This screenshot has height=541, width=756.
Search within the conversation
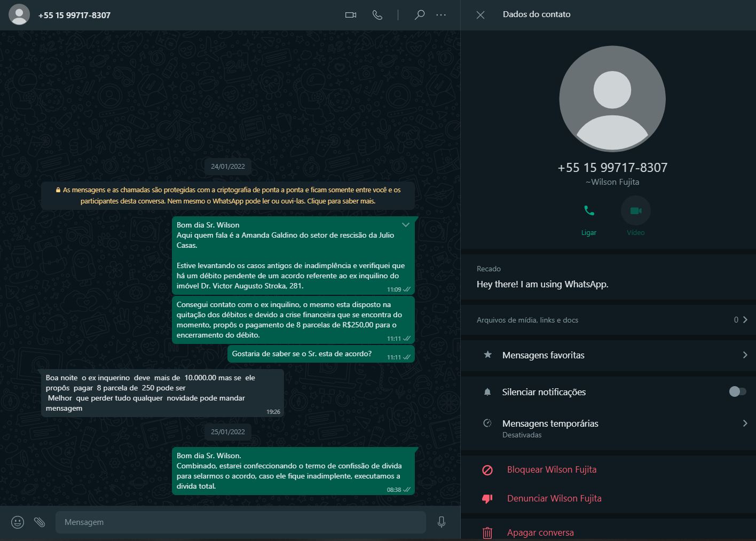[420, 15]
